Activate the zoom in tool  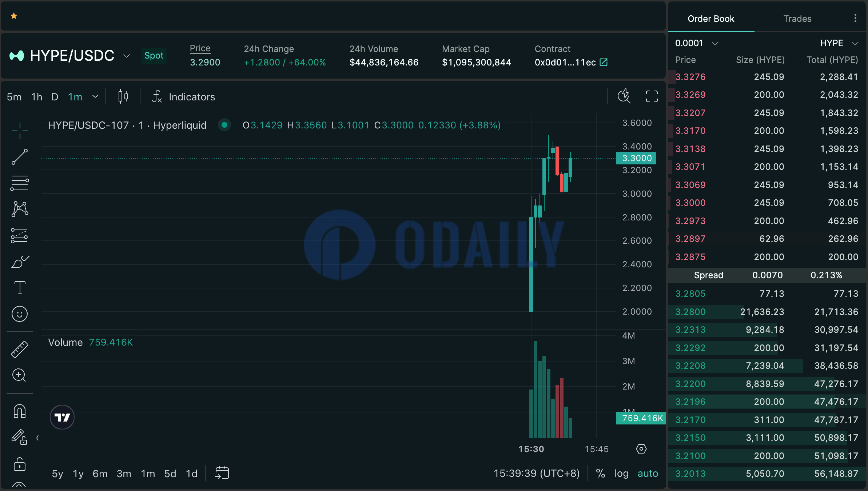(x=20, y=375)
